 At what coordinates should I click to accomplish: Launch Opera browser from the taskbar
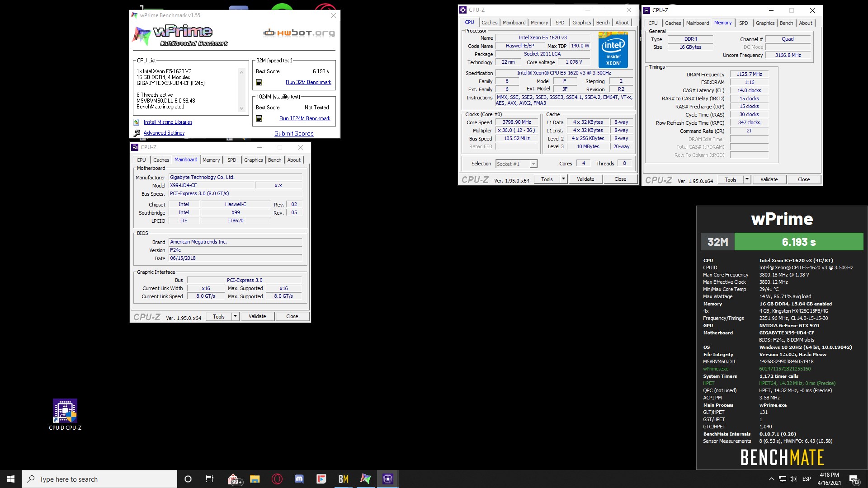point(277,479)
